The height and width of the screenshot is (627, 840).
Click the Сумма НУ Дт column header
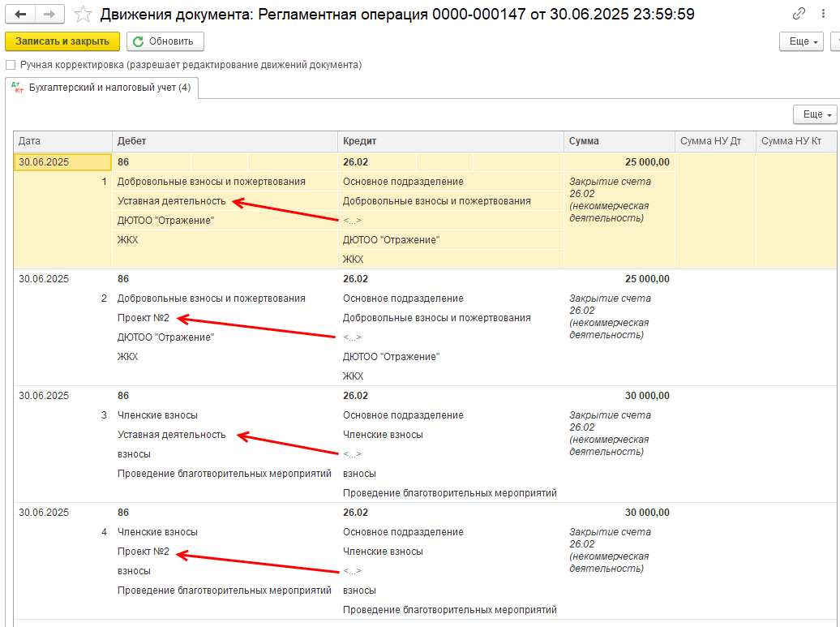pyautogui.click(x=714, y=141)
